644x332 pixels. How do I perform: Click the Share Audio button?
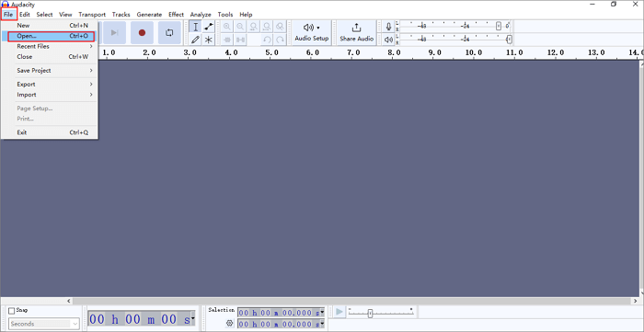coord(357,33)
